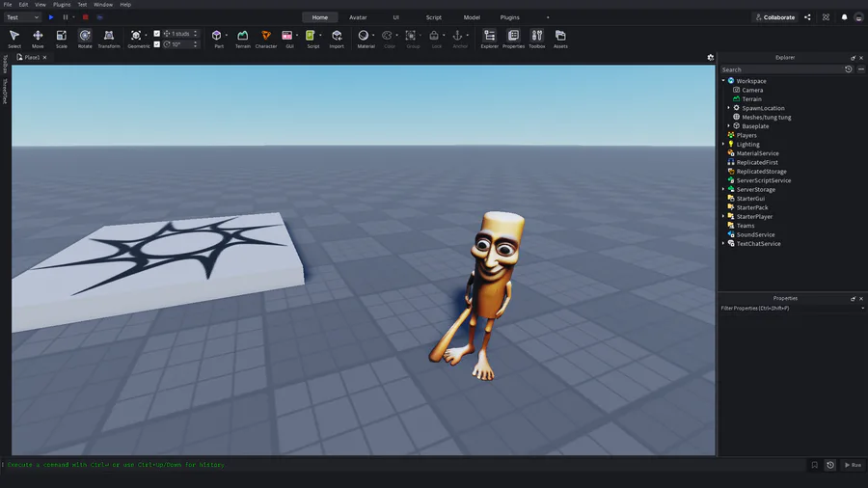The image size is (868, 488).
Task: Toggle the Properties panel icon
Action: pyautogui.click(x=513, y=36)
